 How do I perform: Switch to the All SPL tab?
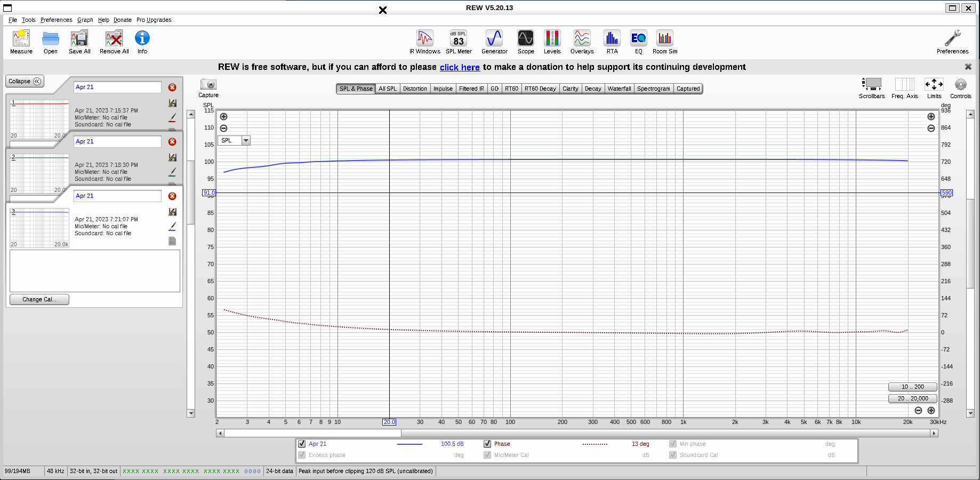point(388,89)
